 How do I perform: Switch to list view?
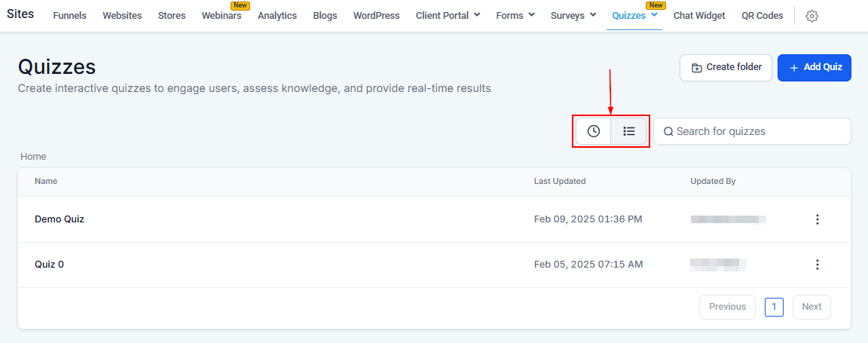point(629,131)
